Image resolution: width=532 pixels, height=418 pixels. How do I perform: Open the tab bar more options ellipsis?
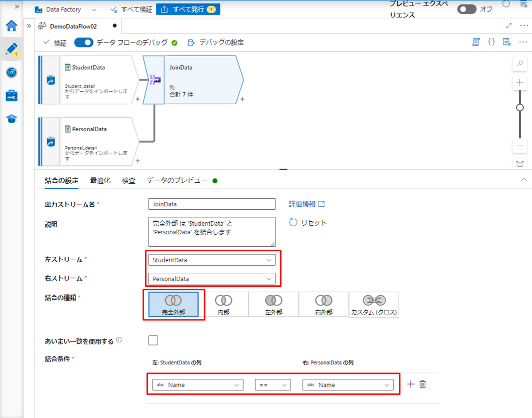point(524,26)
